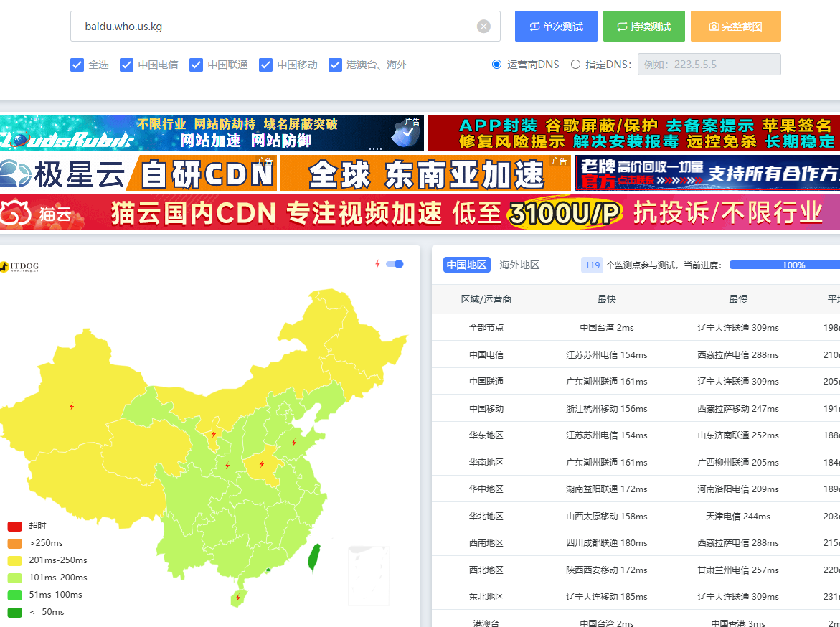Select the green Taiwan region on the map
This screenshot has height=627, width=840.
[314, 557]
